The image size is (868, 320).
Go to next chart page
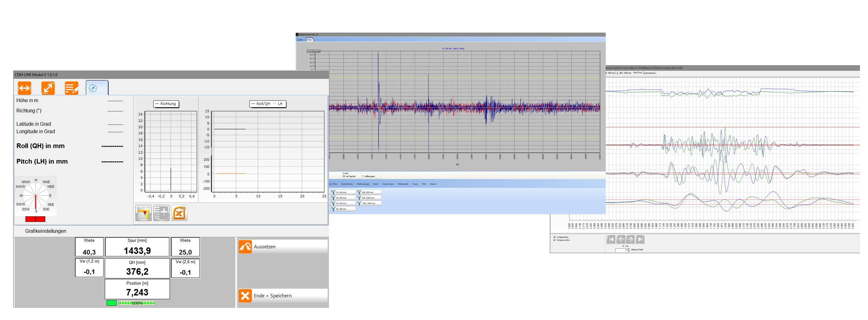(x=631, y=239)
